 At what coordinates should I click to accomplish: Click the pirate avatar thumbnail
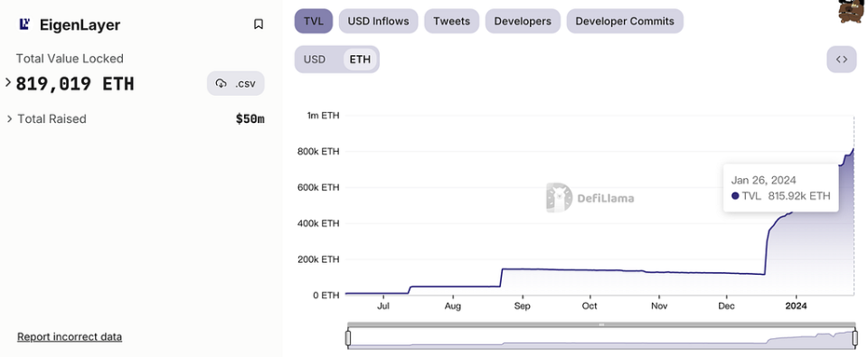[x=853, y=11]
